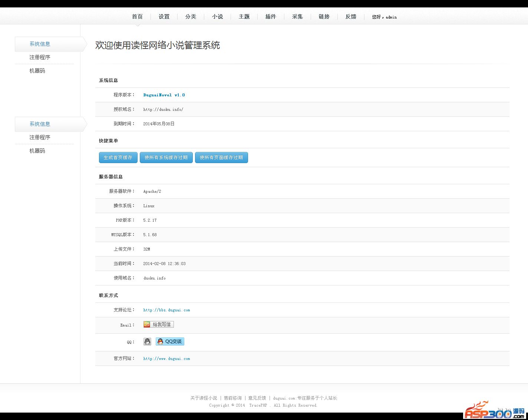Click the PHP版本： row label
This screenshot has width=528, height=420.
(125, 220)
